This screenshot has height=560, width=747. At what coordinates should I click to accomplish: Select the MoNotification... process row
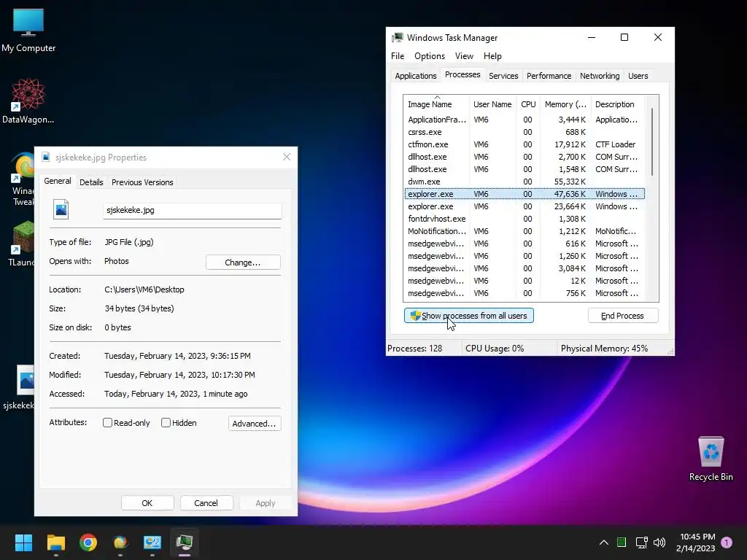[524, 231]
